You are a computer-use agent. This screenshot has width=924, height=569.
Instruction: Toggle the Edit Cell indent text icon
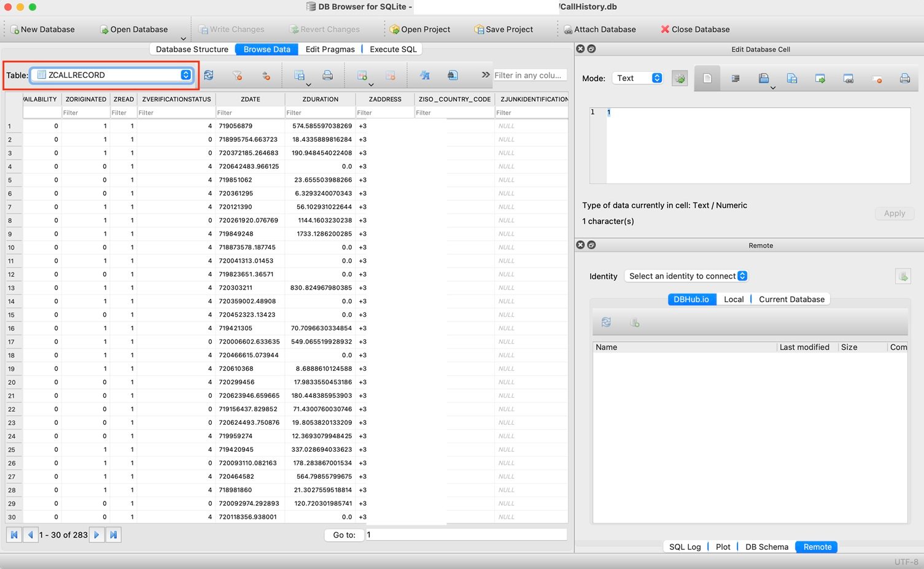(x=736, y=78)
